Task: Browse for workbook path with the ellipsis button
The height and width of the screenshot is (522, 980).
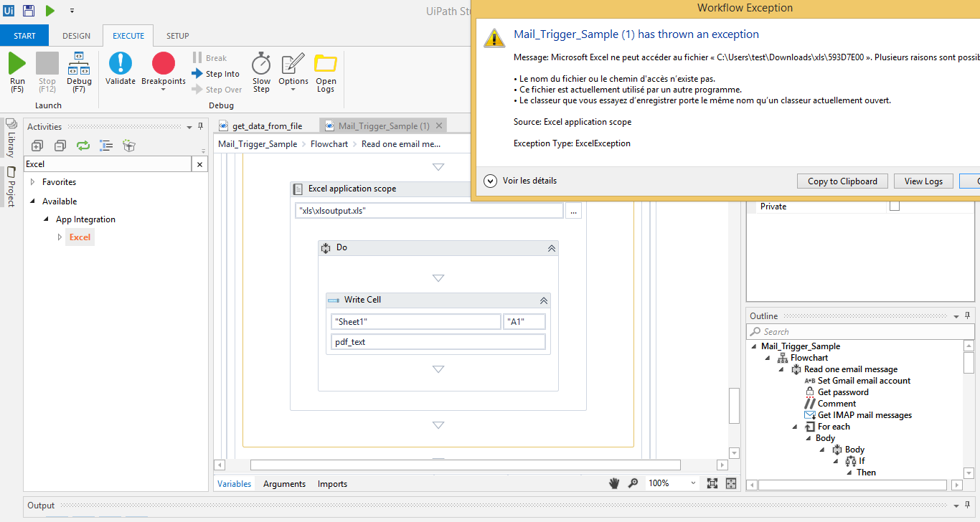Action: tap(573, 212)
